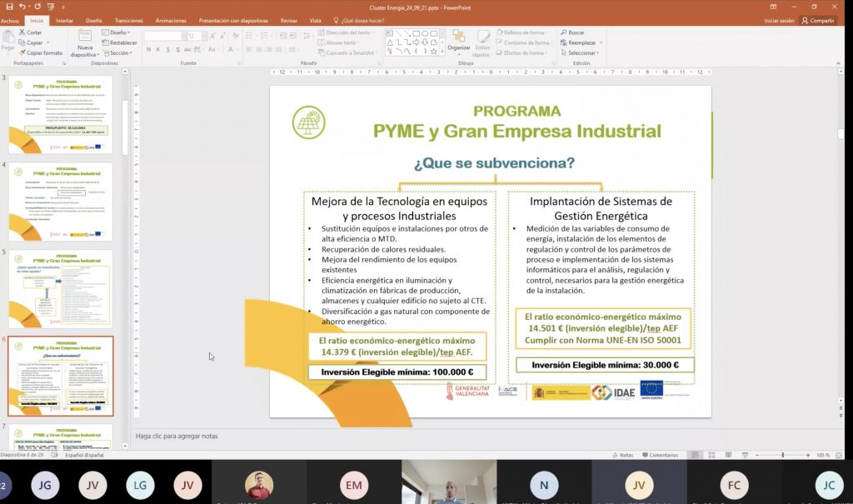Screen dimensions: 853x504
Task: Open the Revisar tab
Action: [x=289, y=21]
